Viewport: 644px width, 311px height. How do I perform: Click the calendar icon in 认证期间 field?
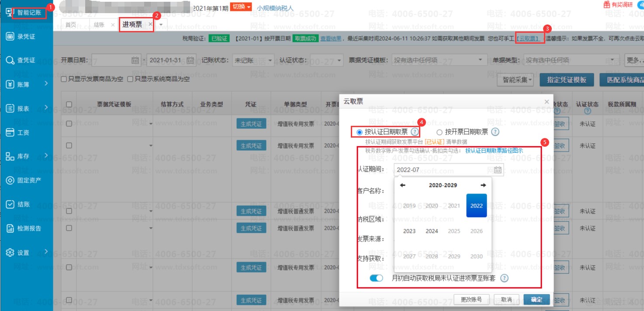point(498,170)
